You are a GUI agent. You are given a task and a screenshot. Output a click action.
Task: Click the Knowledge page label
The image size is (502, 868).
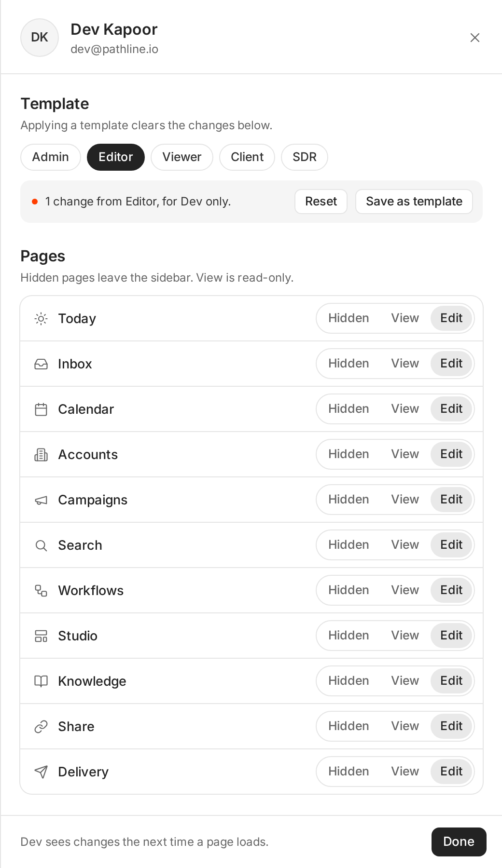[x=92, y=681]
